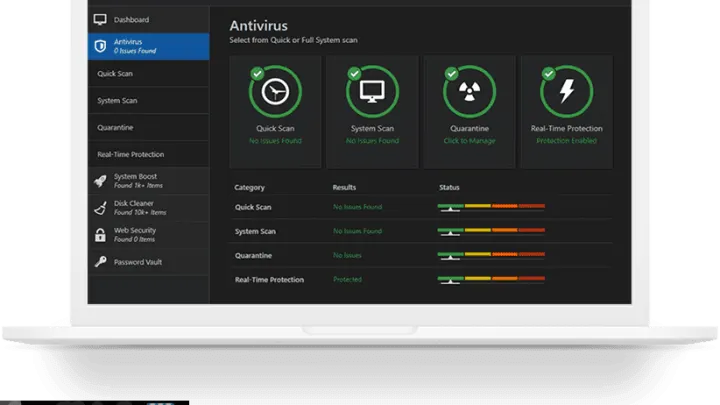This screenshot has height=405, width=720.
Task: Click the Quarantine row status bar
Action: pos(491,255)
